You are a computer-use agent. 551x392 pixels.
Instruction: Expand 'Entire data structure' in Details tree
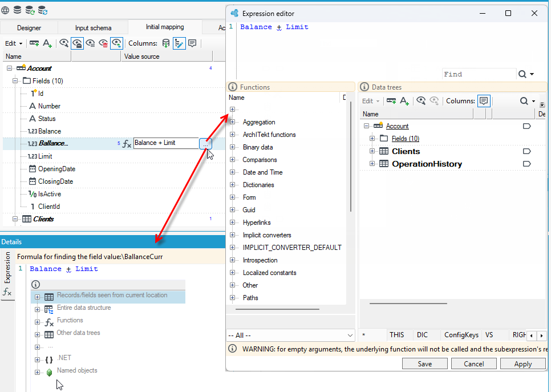(x=37, y=309)
